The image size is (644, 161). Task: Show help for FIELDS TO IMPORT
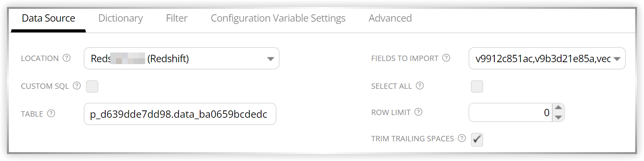pyautogui.click(x=446, y=58)
